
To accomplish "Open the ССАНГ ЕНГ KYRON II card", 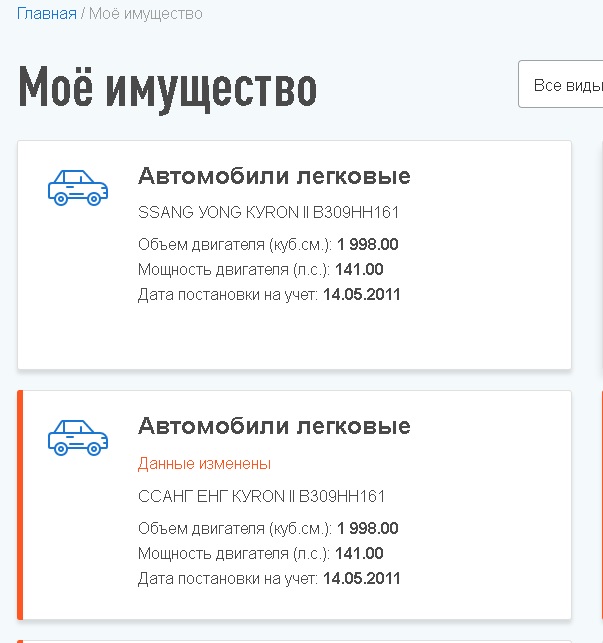I will pyautogui.click(x=294, y=505).
